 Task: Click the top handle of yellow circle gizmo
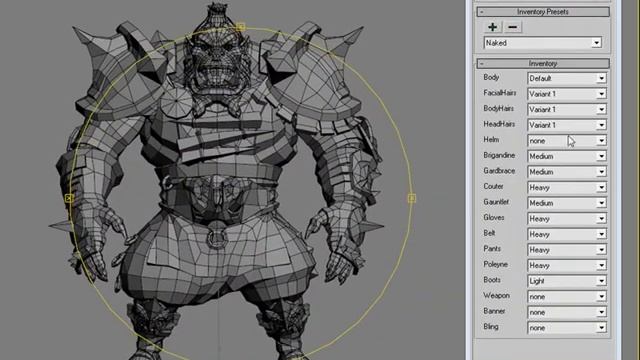[x=240, y=27]
